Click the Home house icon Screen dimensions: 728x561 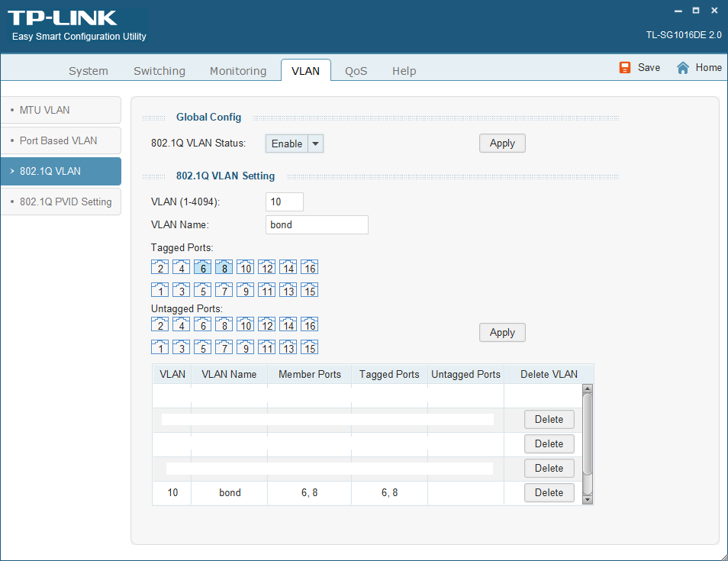pyautogui.click(x=682, y=68)
